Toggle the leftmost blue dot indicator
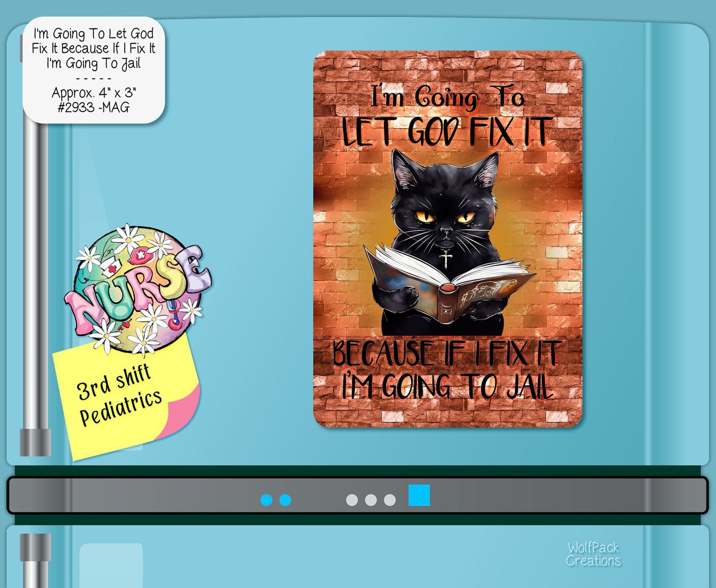The image size is (716, 588). tap(266, 500)
